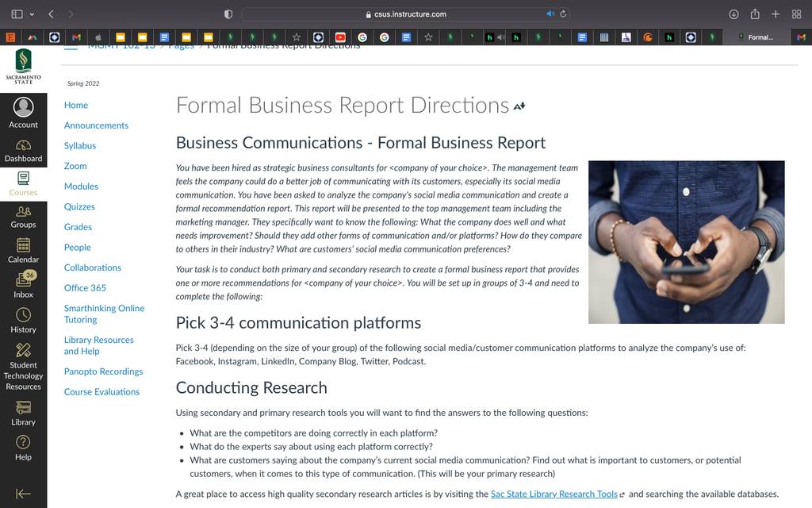Go back to the previous page
The image size is (812, 508).
click(51, 14)
